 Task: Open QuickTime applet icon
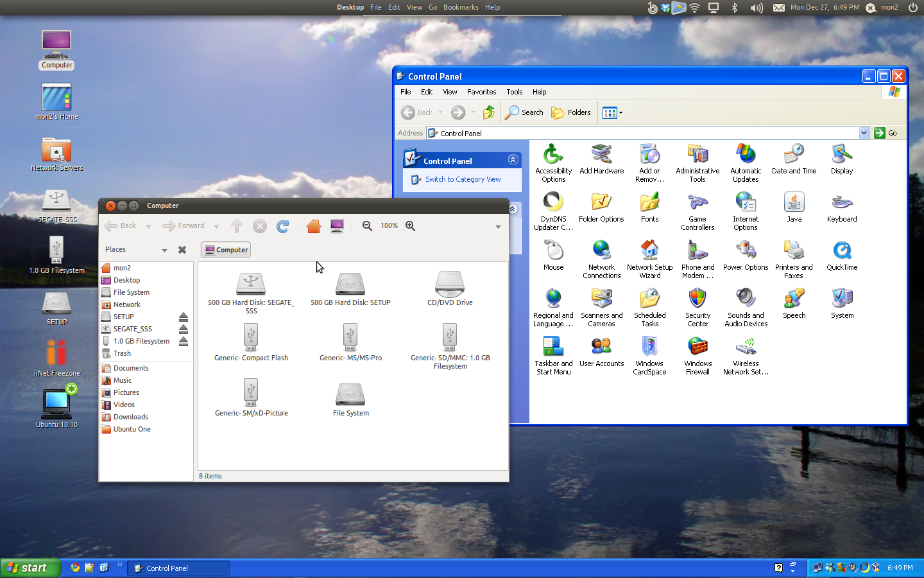(x=842, y=256)
